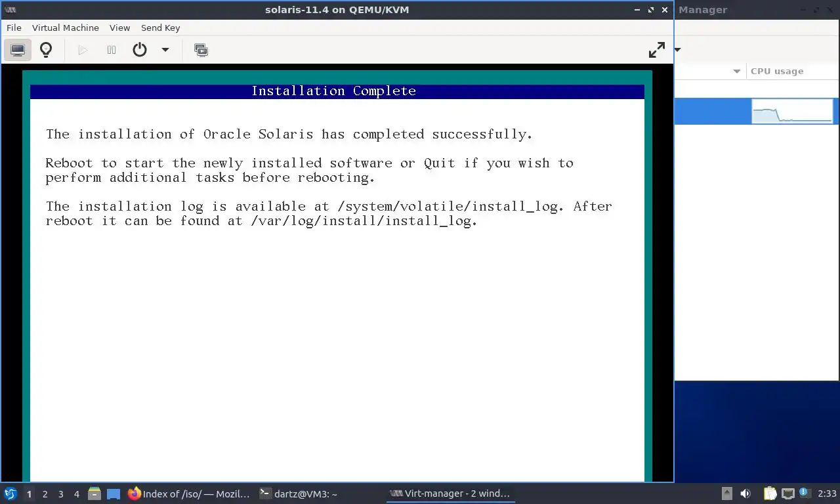Open the File menu
840x504 pixels.
[x=14, y=28]
